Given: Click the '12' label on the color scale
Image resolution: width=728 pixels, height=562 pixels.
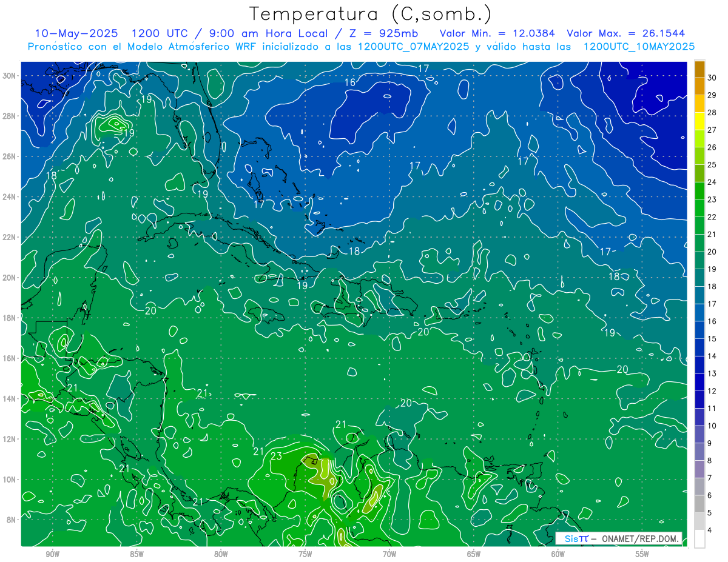Looking at the screenshot, I should pyautogui.click(x=712, y=391).
